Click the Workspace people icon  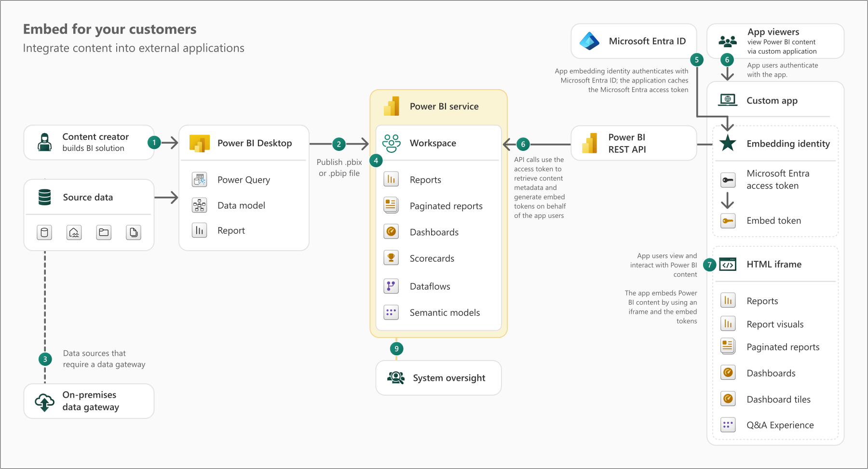pyautogui.click(x=392, y=143)
